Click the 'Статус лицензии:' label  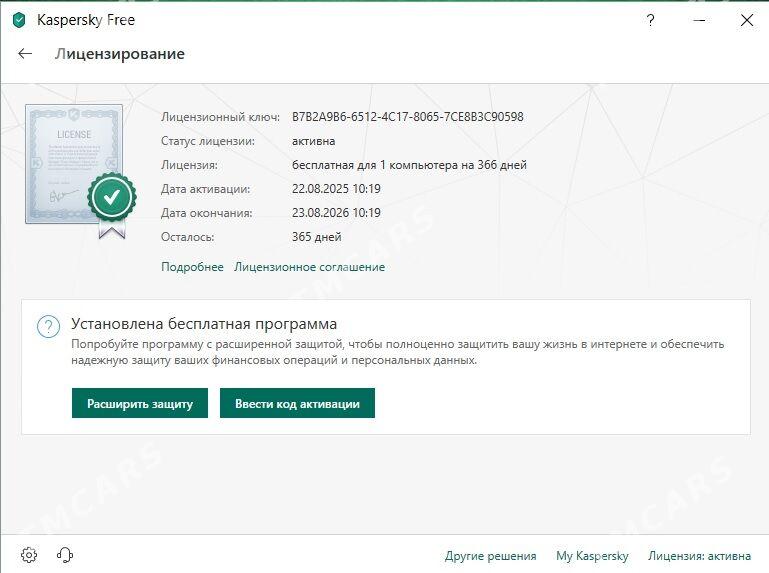click(x=208, y=141)
